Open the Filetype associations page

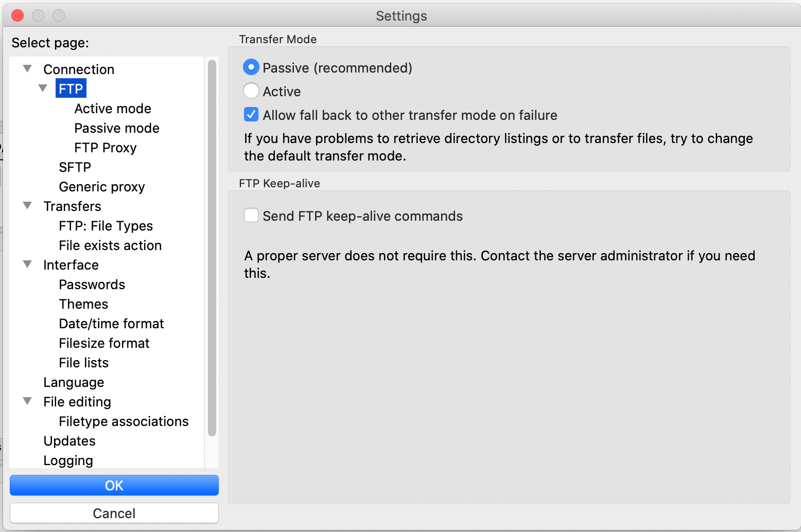[124, 421]
